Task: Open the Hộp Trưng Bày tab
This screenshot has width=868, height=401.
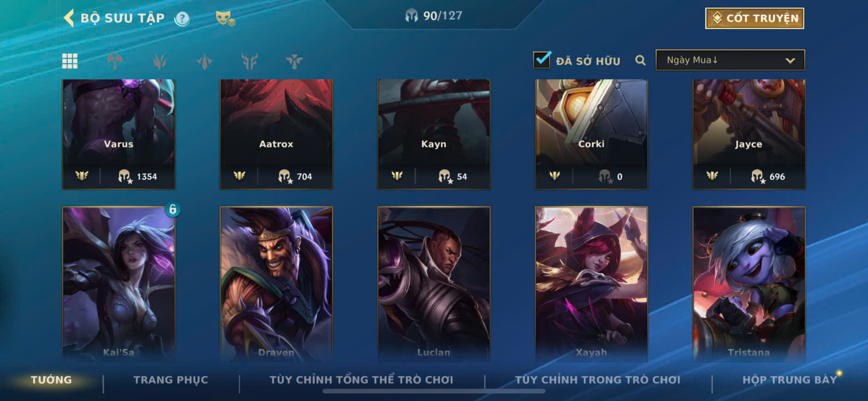Action: point(789,380)
